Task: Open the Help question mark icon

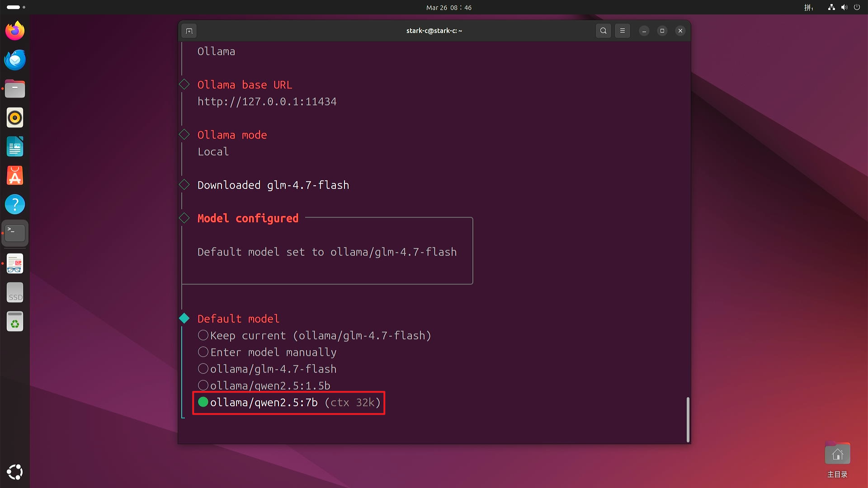Action: pyautogui.click(x=15, y=205)
